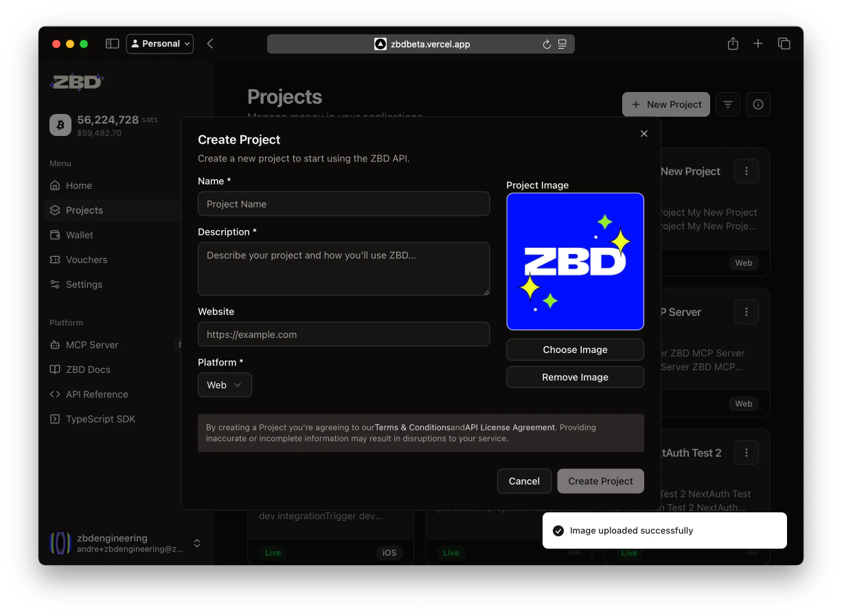Open the Platform Web dropdown
842x616 pixels.
[x=225, y=385]
